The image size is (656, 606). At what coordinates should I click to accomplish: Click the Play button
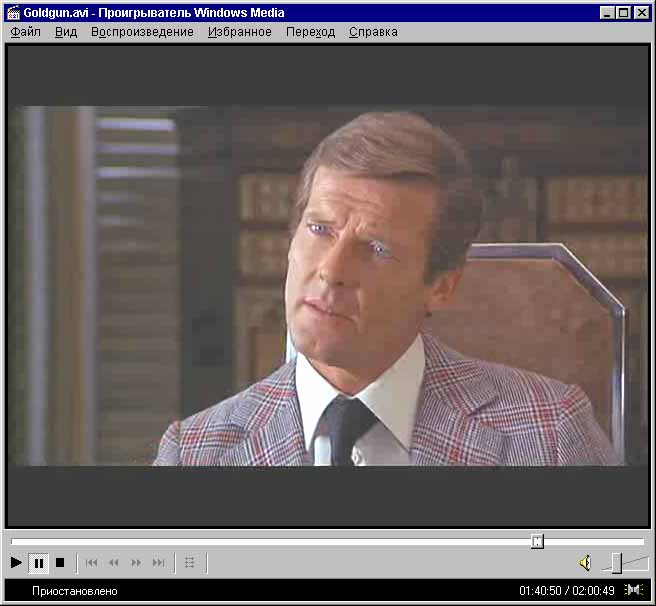[16, 563]
